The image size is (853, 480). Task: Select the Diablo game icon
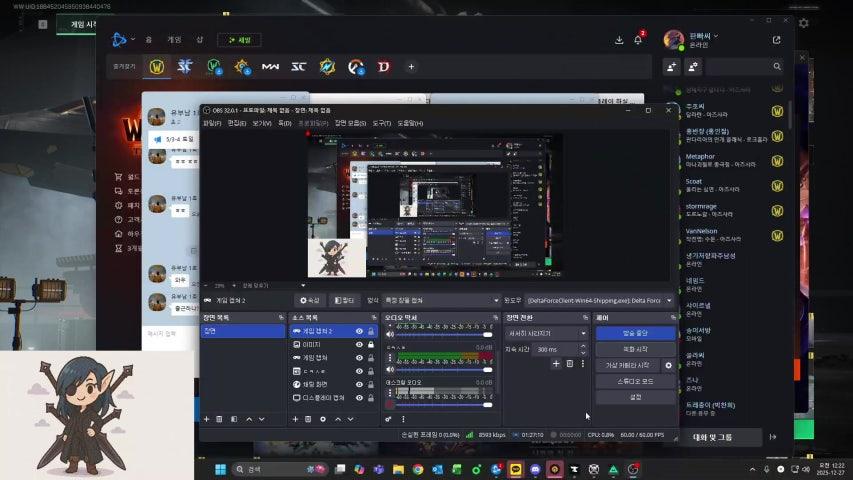pyautogui.click(x=383, y=67)
